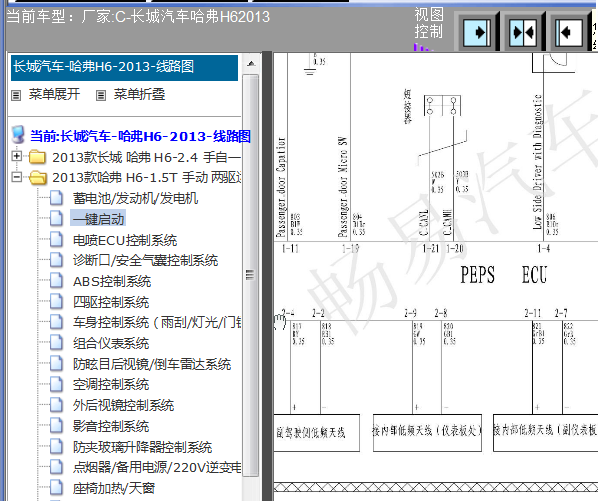Click page icon beside 车身控制系统

[56, 322]
